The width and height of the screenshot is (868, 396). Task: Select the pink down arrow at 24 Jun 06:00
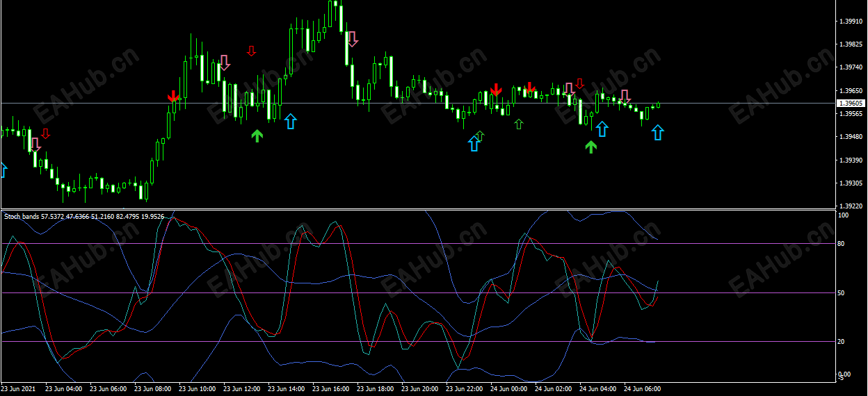coord(625,97)
